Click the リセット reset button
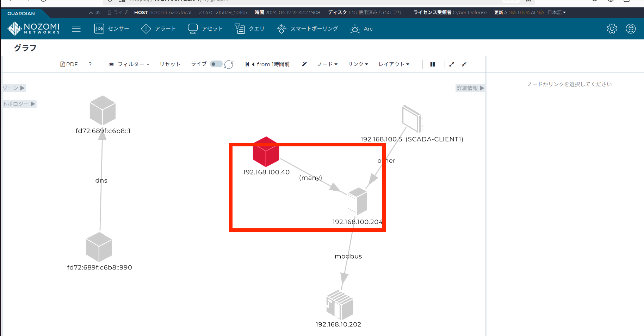 point(170,64)
